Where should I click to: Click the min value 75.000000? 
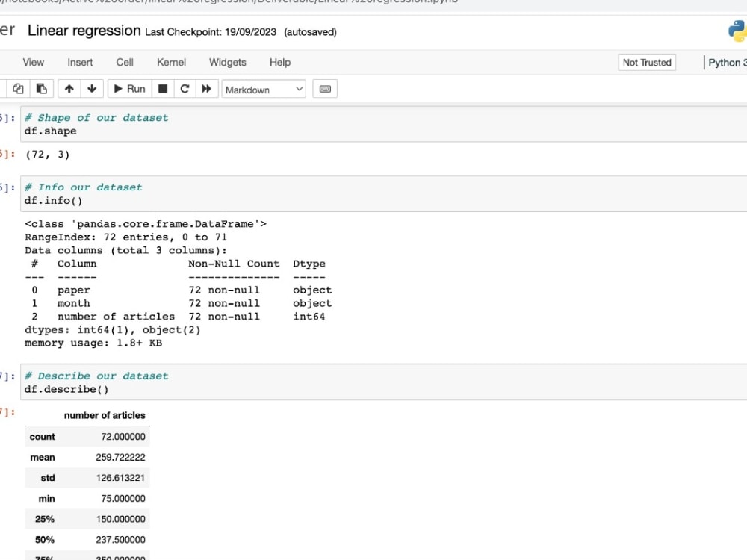[x=123, y=499]
